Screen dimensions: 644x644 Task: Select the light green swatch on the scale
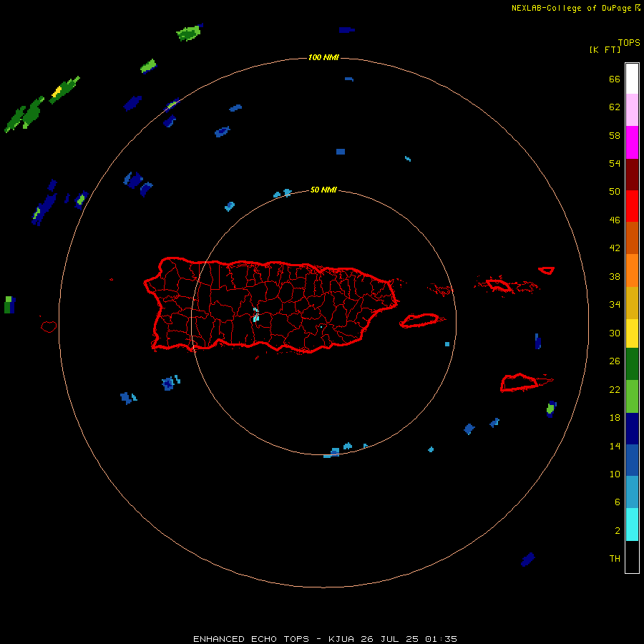coord(632,396)
